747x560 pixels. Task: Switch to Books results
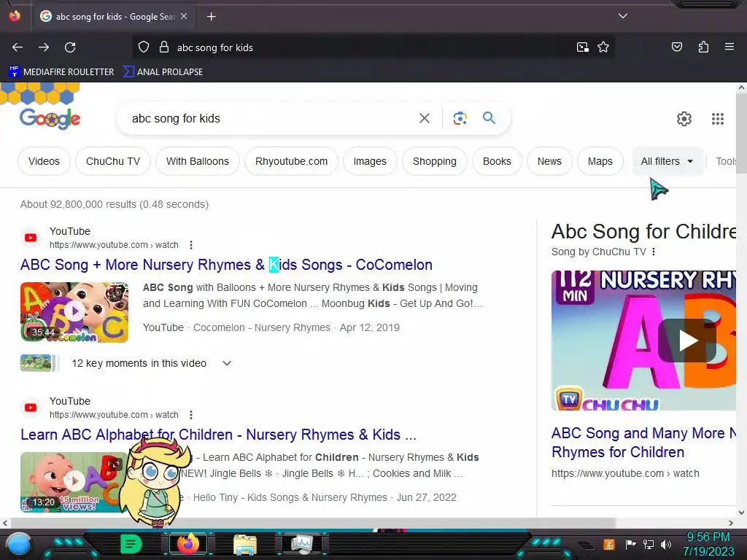coord(497,161)
